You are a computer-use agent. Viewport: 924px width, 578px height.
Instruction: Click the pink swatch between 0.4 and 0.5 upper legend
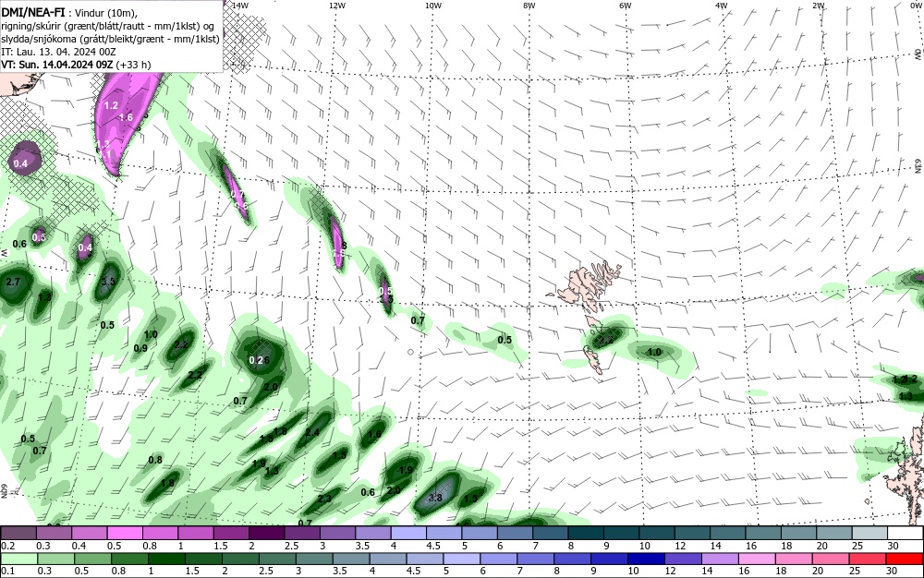tap(89, 533)
